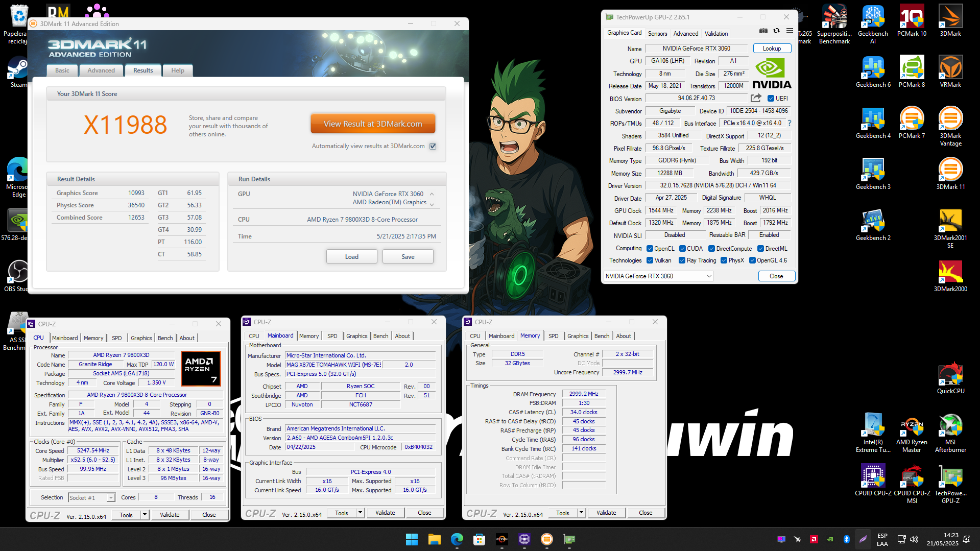Open the Socket #1 selection dropdown
The image size is (980, 551).
coord(91,497)
